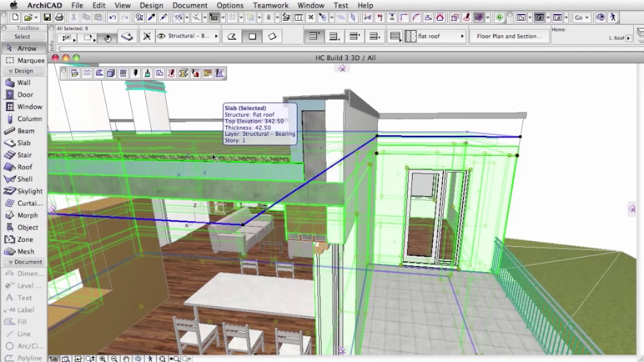Screen dimensions: 644x362
Task: Open the slab composite structure type flyout
Action: (395, 36)
